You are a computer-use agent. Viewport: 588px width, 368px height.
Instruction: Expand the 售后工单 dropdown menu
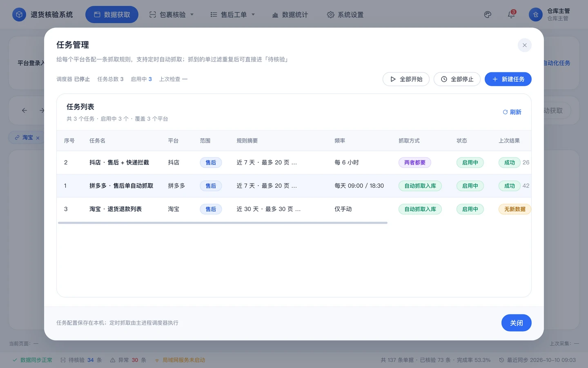coord(233,15)
